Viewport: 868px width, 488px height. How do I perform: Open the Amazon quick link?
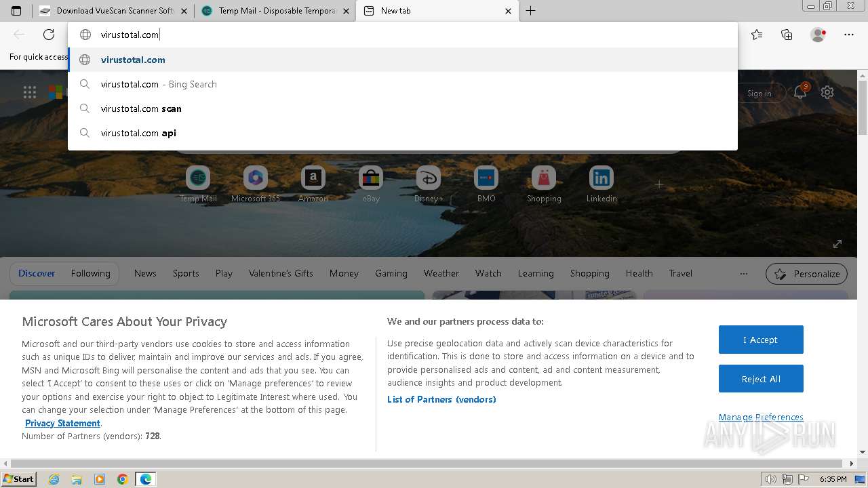click(313, 184)
